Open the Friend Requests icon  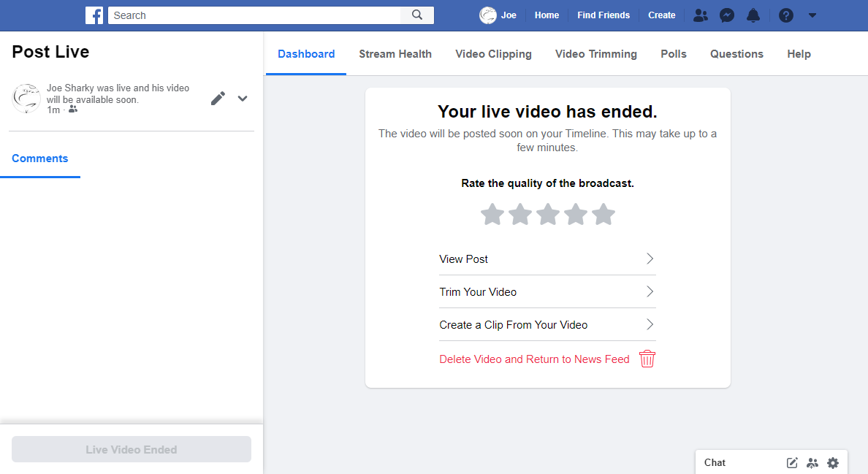(x=700, y=15)
